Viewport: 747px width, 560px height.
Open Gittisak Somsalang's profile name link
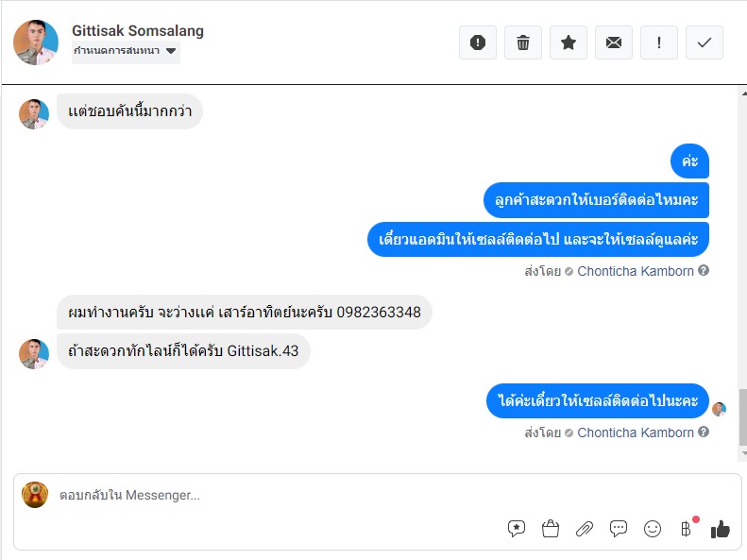coord(138,30)
